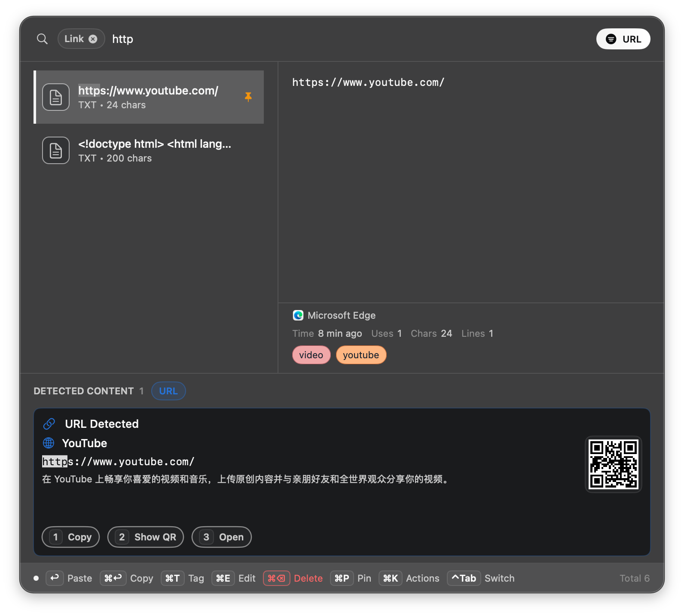Click the Copy button numbered 1
The height and width of the screenshot is (616, 684).
(x=71, y=537)
